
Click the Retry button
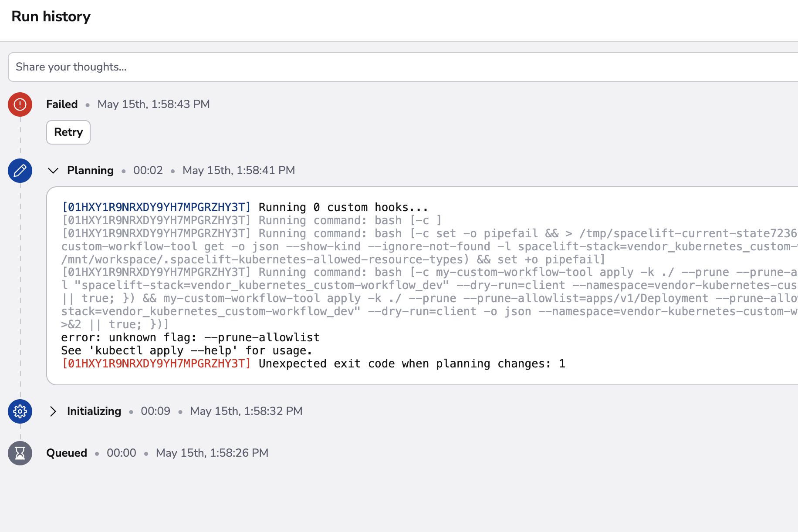point(68,132)
